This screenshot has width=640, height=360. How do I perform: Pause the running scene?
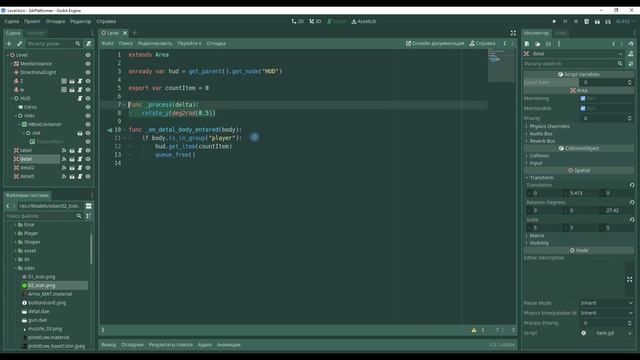coord(565,21)
